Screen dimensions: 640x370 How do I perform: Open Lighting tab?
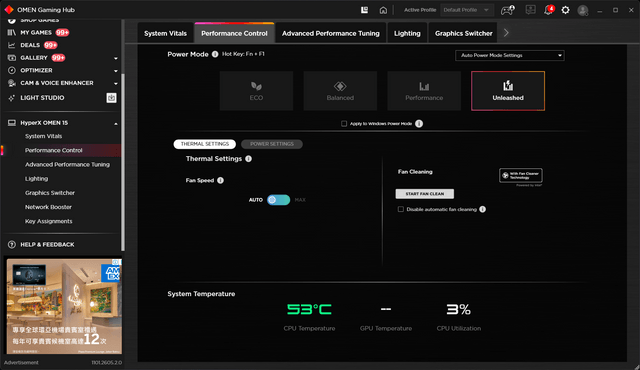(407, 33)
